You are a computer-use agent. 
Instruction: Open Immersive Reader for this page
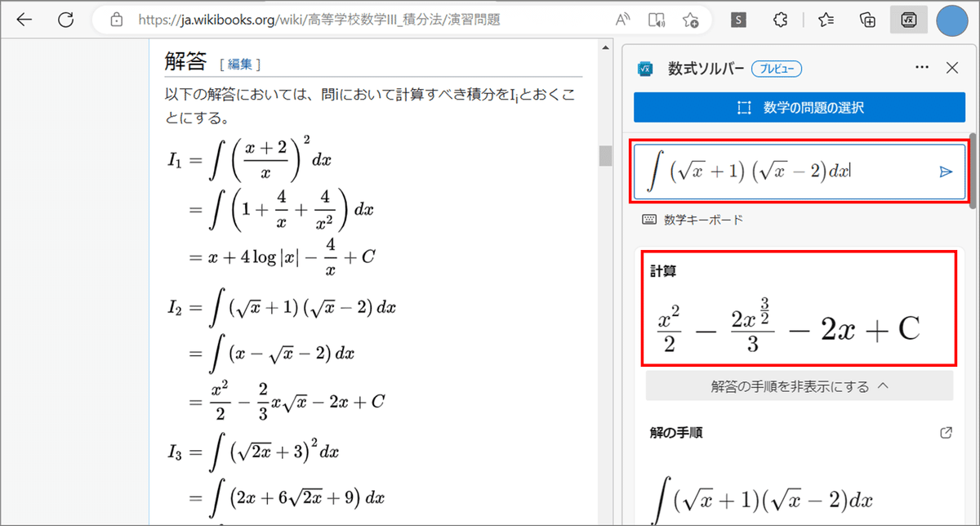click(656, 20)
